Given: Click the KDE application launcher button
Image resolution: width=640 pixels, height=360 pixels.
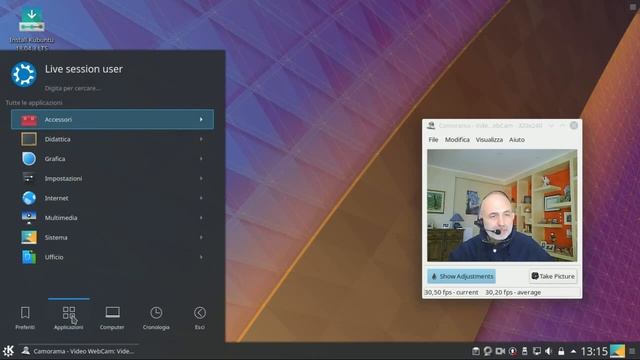Looking at the screenshot, I should tap(8, 351).
